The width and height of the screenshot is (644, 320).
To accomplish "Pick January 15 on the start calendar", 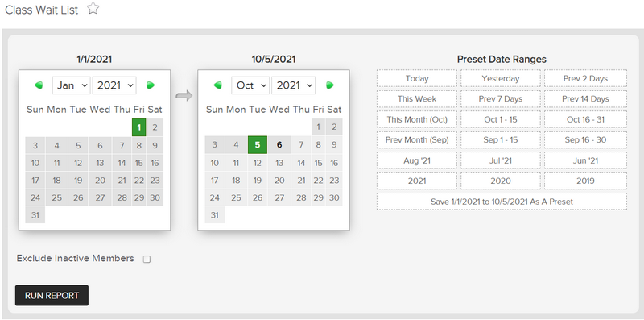I will (x=139, y=163).
